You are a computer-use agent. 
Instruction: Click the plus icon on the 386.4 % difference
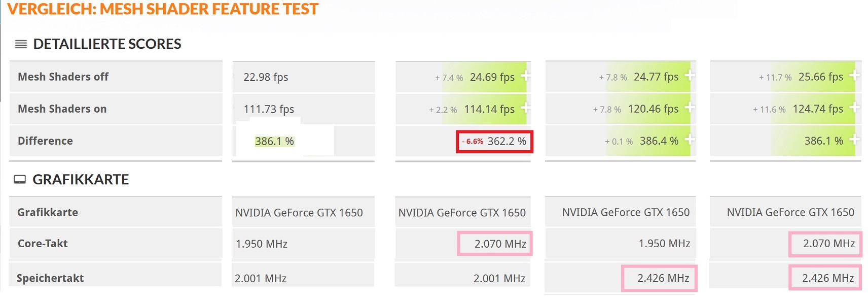pos(689,141)
